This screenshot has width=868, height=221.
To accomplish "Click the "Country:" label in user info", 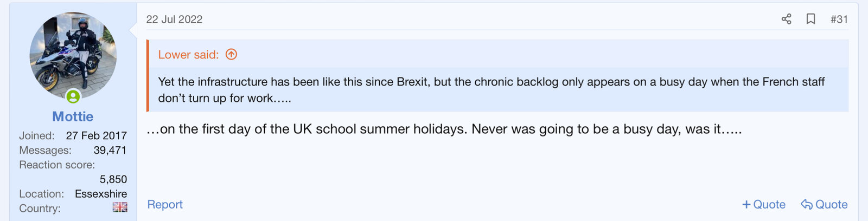I will [40, 209].
